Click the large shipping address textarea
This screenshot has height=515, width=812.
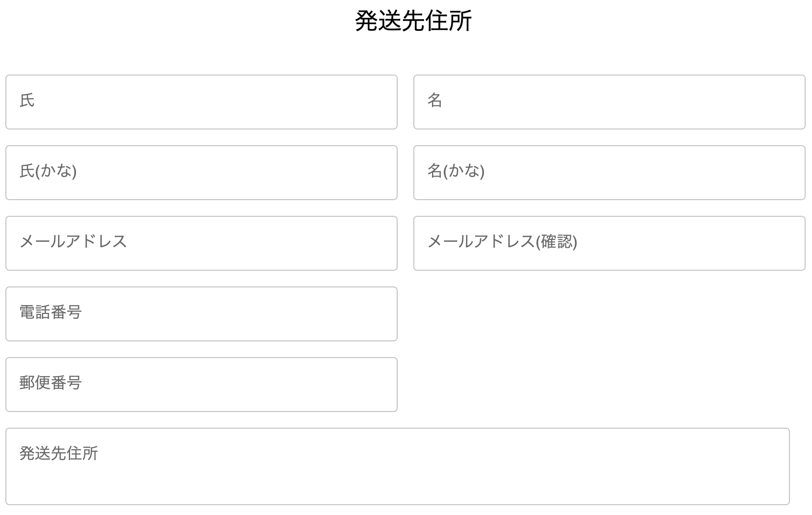(x=397, y=466)
